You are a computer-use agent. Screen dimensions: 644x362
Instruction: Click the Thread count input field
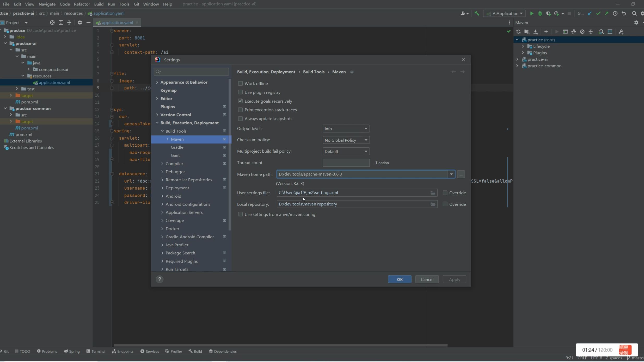[346, 163]
